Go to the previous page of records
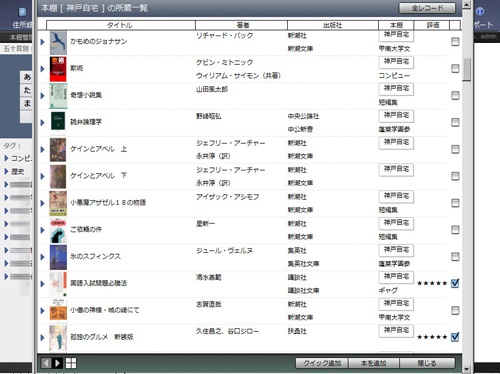 click(46, 363)
